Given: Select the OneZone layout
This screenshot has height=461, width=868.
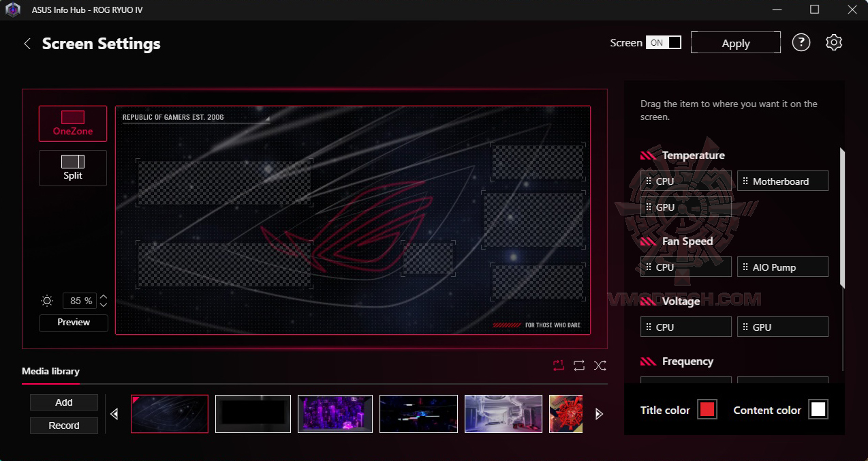Looking at the screenshot, I should [x=73, y=123].
